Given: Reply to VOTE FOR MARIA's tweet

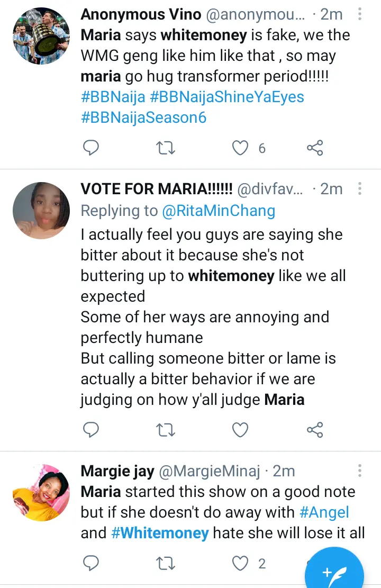Looking at the screenshot, I should click(x=92, y=429).
